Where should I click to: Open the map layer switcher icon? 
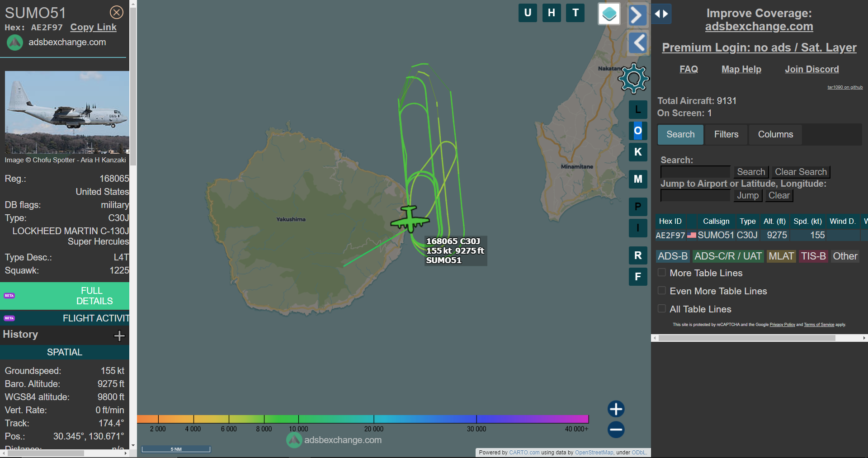coord(609,14)
